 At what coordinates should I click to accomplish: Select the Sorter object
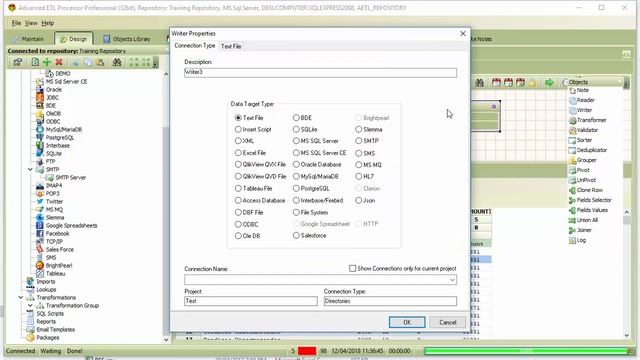click(x=581, y=140)
